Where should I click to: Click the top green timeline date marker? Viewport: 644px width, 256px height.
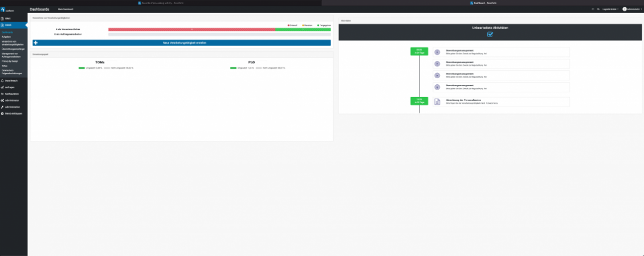[x=419, y=51]
